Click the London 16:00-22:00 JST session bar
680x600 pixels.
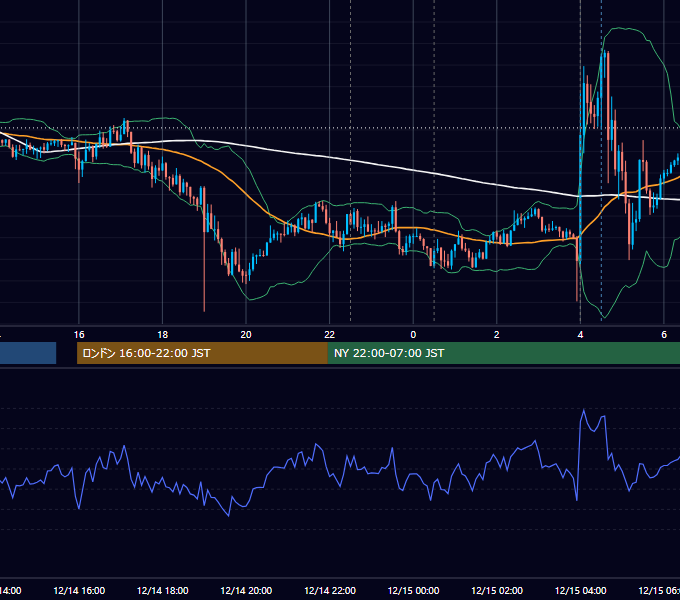pyautogui.click(x=202, y=353)
